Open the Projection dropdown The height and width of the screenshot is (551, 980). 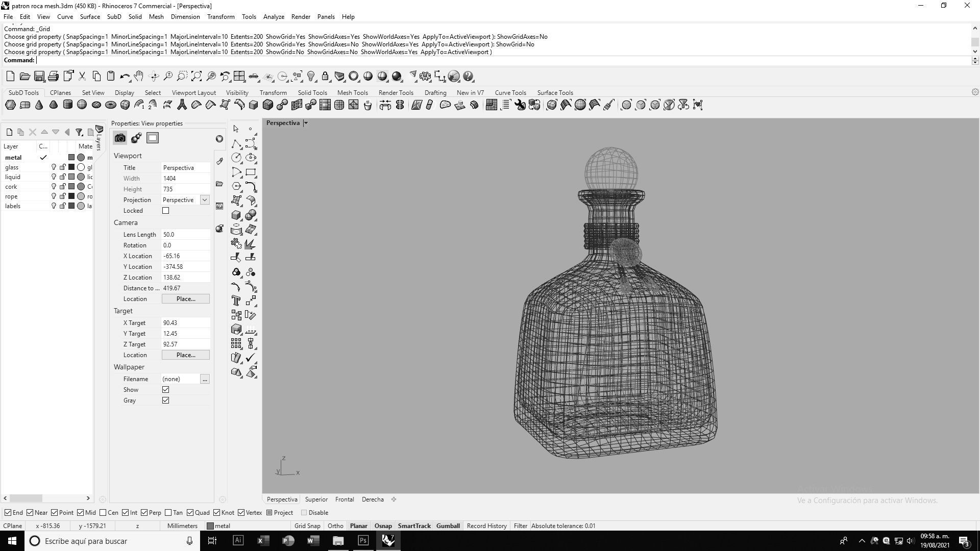click(x=205, y=200)
